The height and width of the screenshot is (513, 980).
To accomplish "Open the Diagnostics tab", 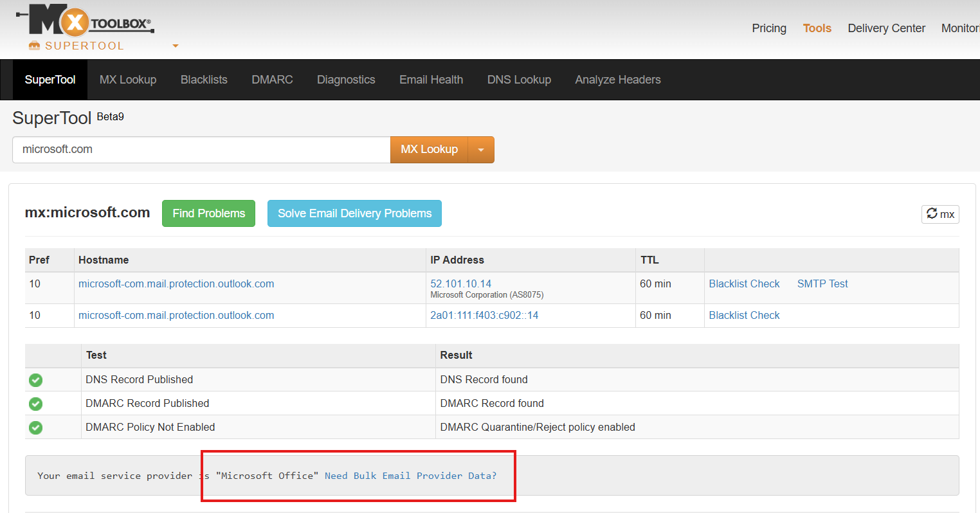I will pos(346,80).
